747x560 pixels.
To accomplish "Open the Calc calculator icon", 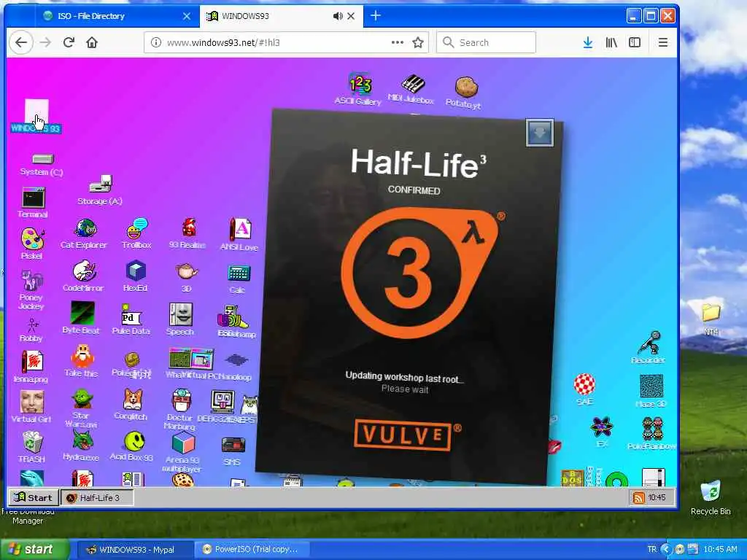I will (x=238, y=279).
